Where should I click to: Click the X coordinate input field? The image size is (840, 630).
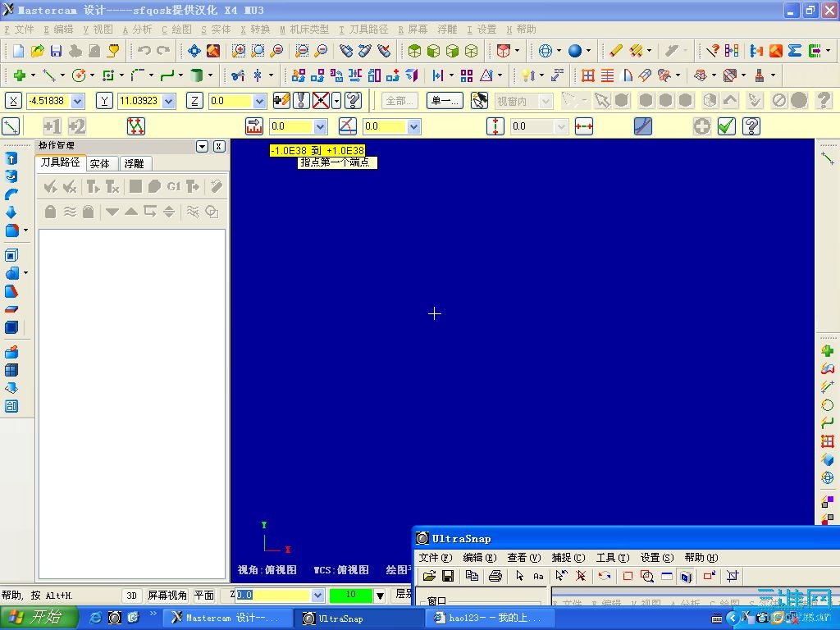click(x=49, y=101)
